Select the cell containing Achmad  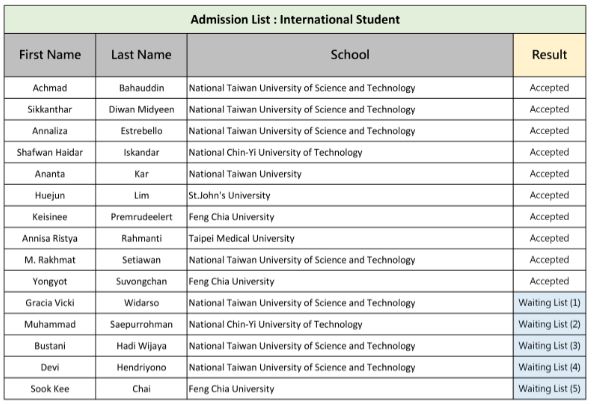50,88
